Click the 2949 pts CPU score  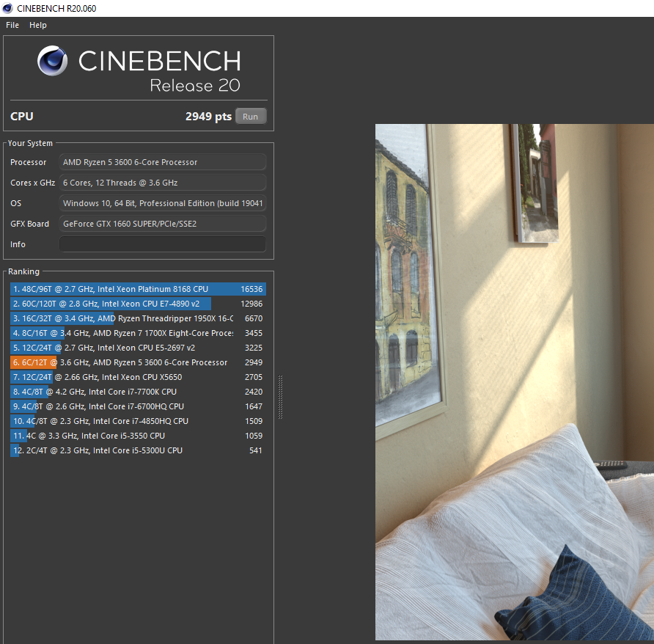[208, 117]
